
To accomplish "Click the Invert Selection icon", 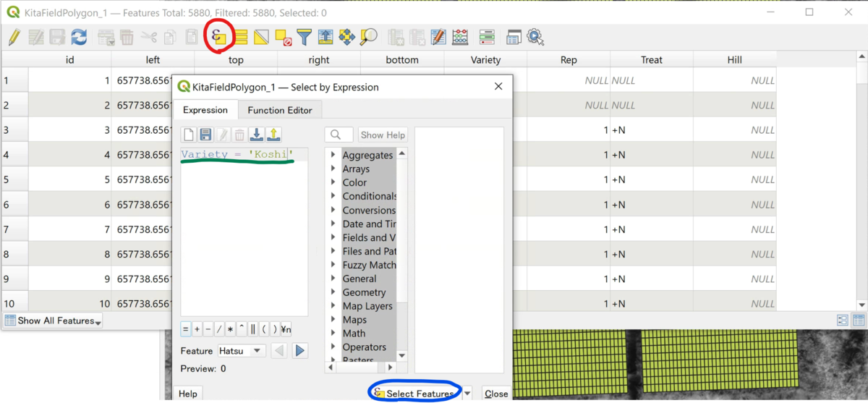I will 262,37.
